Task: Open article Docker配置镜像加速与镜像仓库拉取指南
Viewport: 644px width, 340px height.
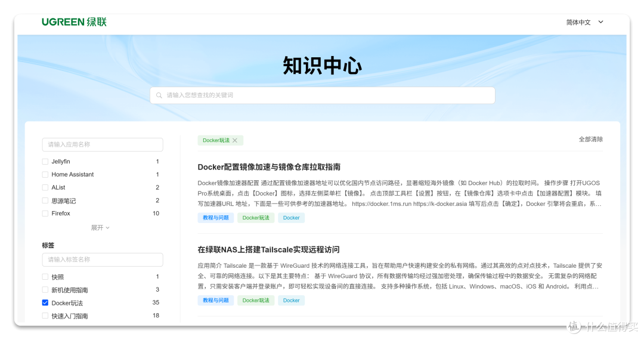Action: [269, 167]
